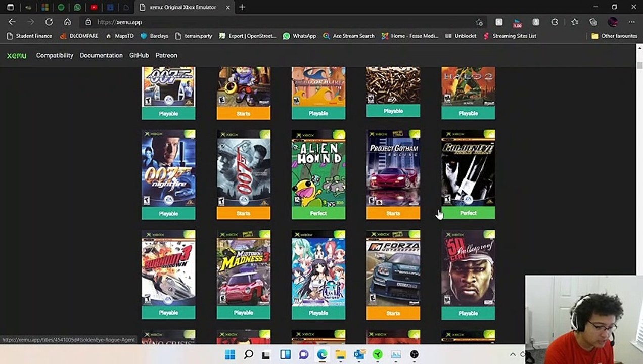The image size is (643, 364).
Task: Open the Edge extensions puzzle icon
Action: click(x=555, y=22)
